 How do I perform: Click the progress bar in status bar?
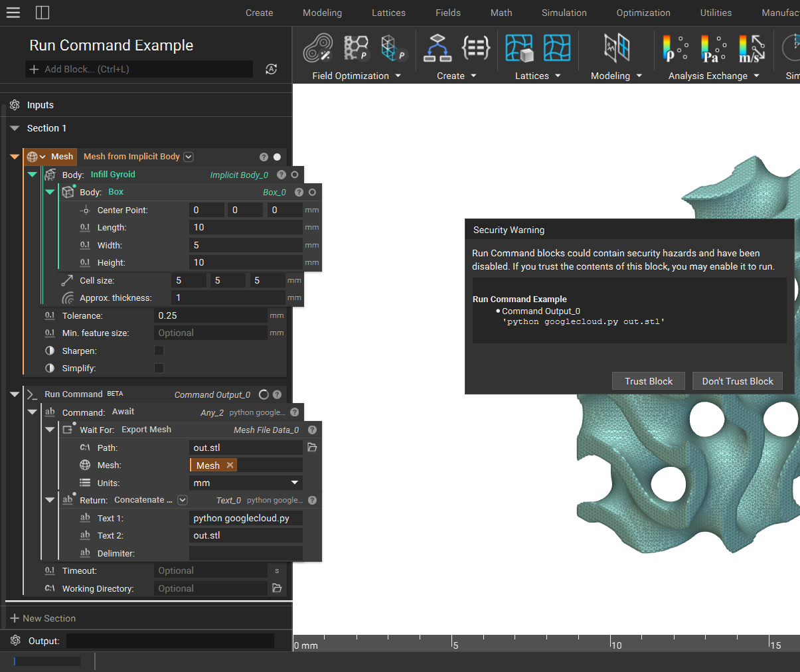pos(47,661)
